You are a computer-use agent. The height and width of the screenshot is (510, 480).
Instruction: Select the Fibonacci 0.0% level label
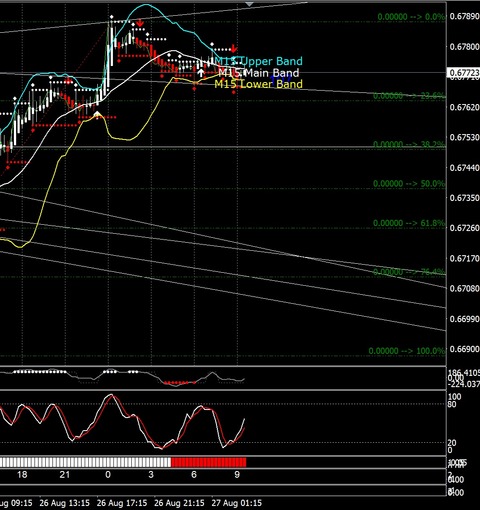point(411,17)
